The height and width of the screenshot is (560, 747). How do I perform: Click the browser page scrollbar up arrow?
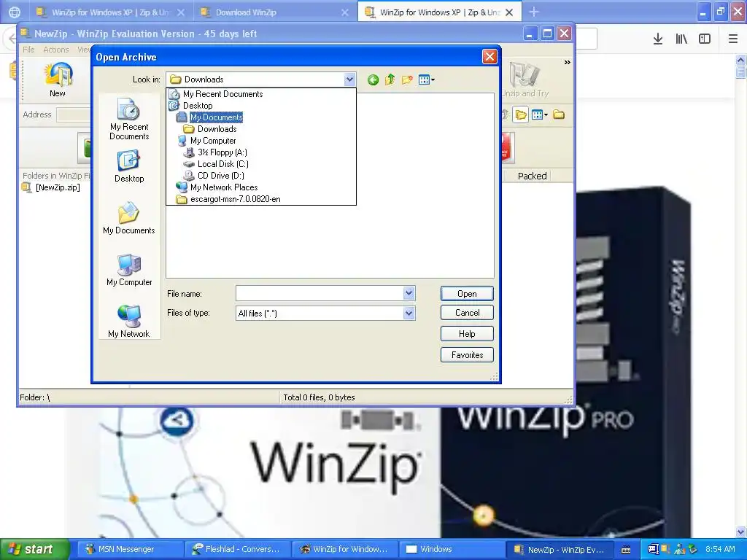(741, 61)
